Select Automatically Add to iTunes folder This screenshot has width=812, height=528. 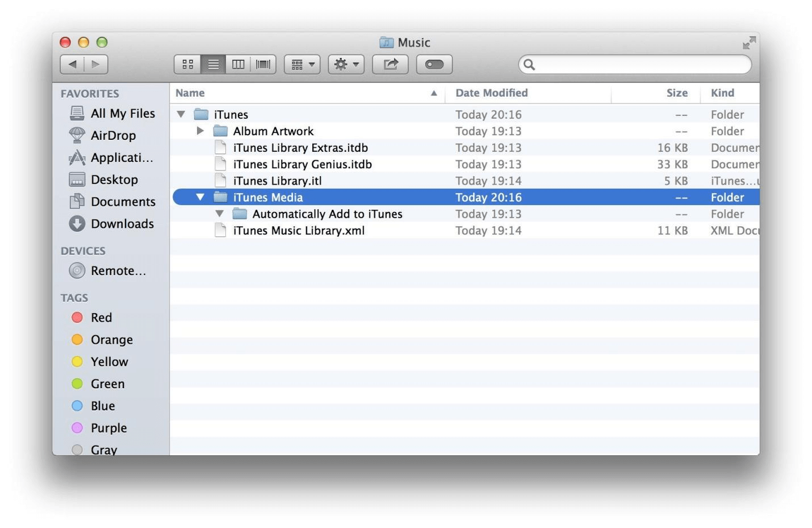(x=466, y=214)
